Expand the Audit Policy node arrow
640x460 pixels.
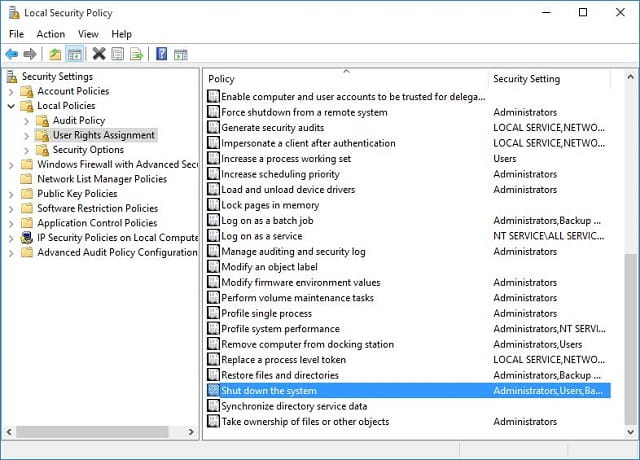[27, 121]
